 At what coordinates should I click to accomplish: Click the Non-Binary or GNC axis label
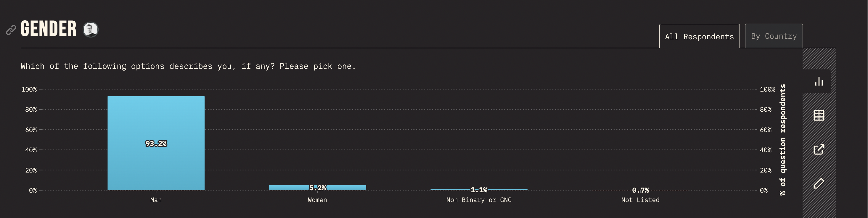(479, 200)
